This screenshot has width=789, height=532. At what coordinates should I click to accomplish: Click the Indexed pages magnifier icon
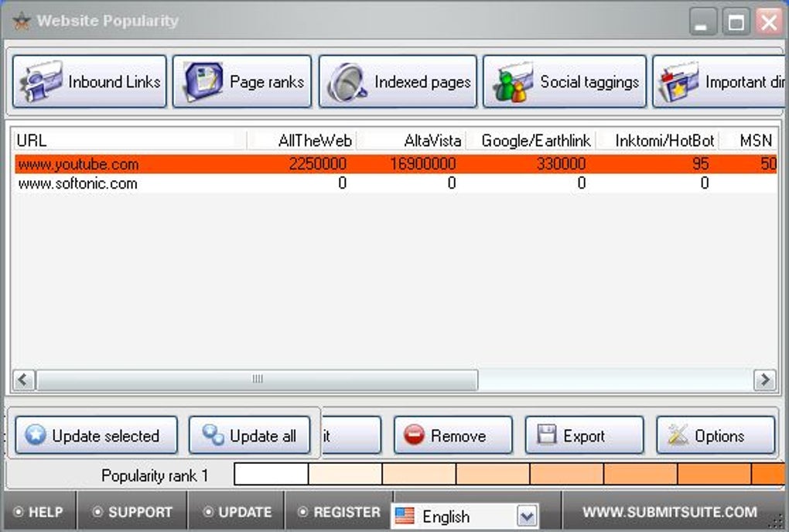[x=347, y=82]
